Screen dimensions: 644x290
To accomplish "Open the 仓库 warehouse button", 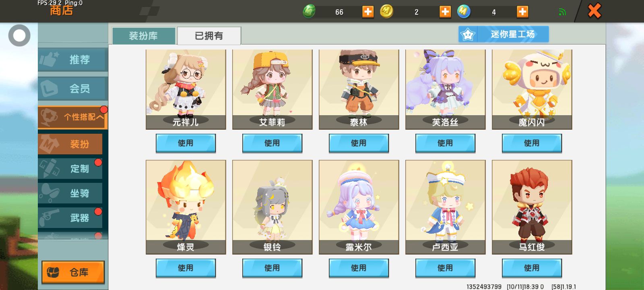I will point(73,272).
